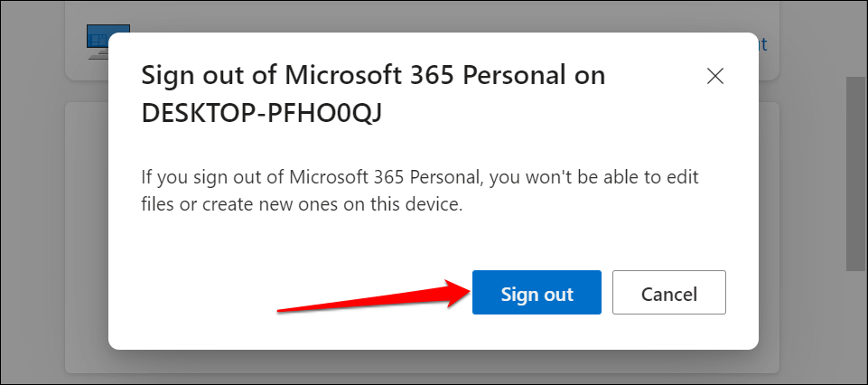Viewport: 868px width, 385px height.
Task: Click the scrollbar track below the thumb
Action: point(854,325)
